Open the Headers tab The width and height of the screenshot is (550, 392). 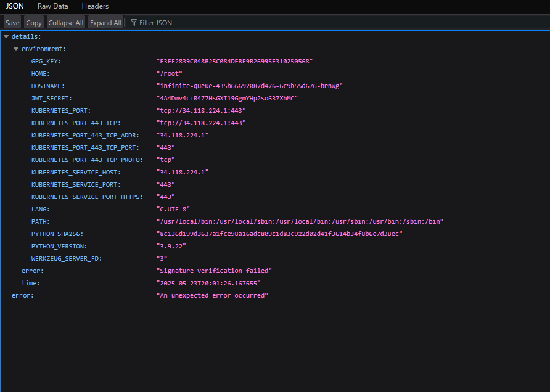95,6
